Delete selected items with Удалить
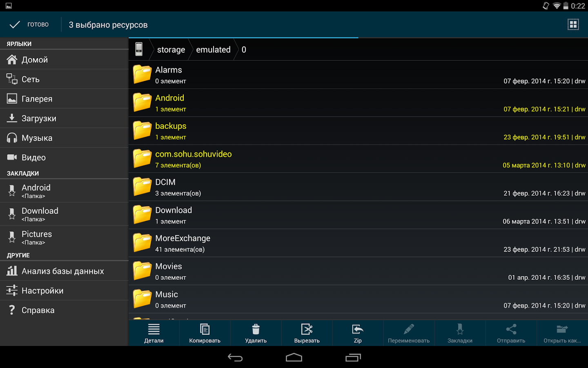This screenshot has height=368, width=588. (x=256, y=333)
